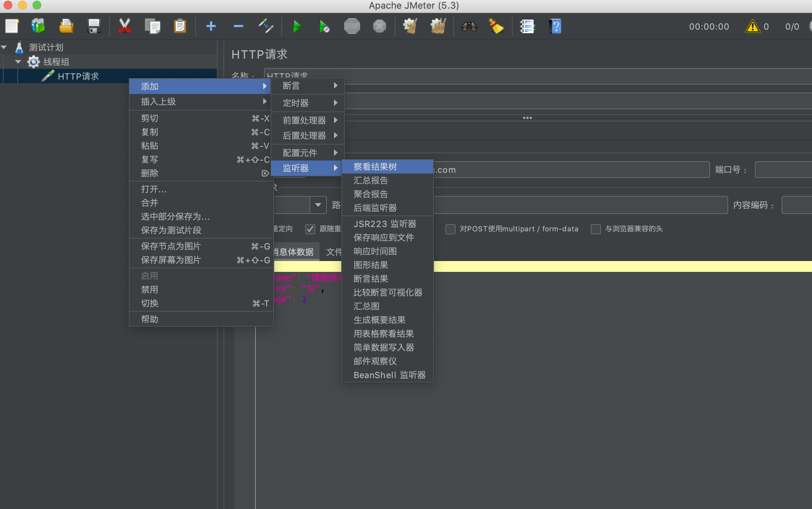
Task: Click 帮助 in the context menu
Action: pos(201,319)
